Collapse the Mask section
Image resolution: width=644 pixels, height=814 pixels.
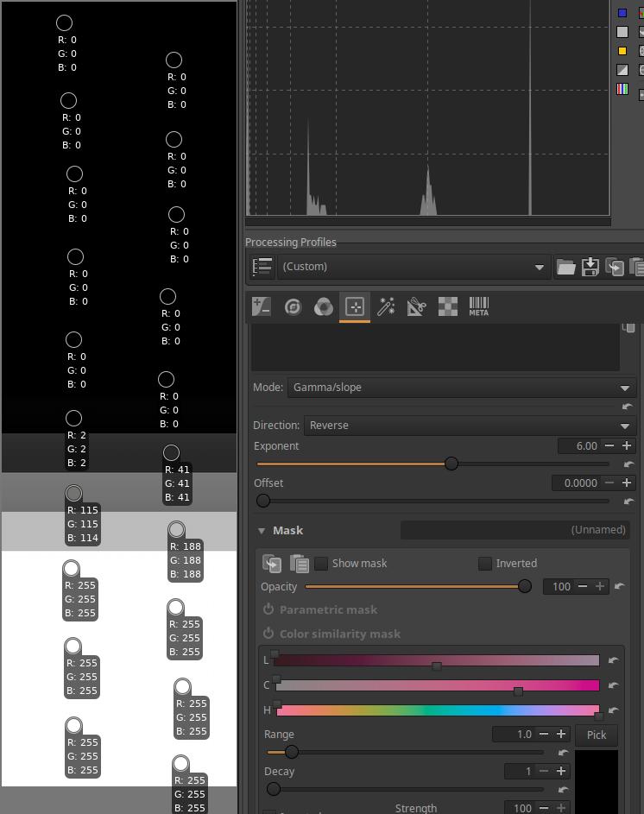pos(262,531)
